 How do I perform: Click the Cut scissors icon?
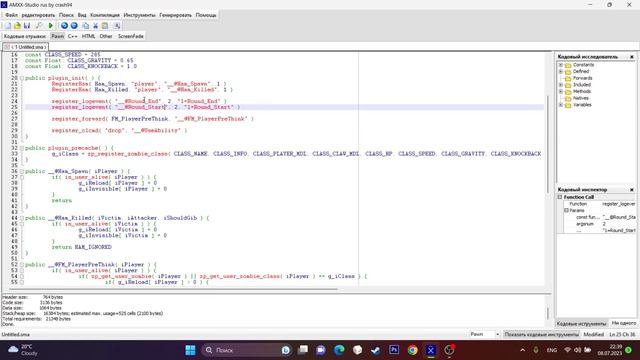click(x=96, y=26)
